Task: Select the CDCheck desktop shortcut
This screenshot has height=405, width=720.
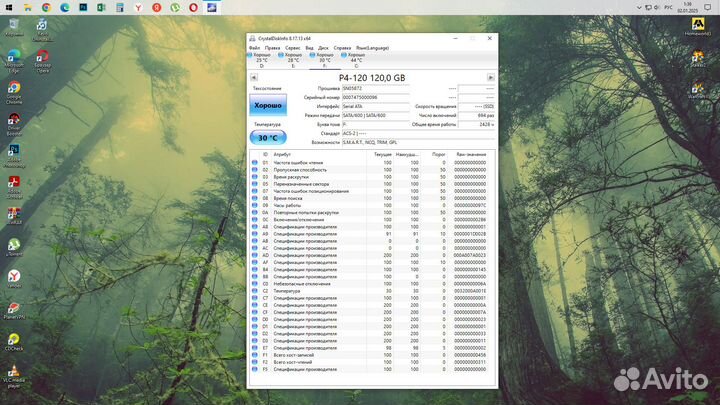Action: tap(14, 342)
